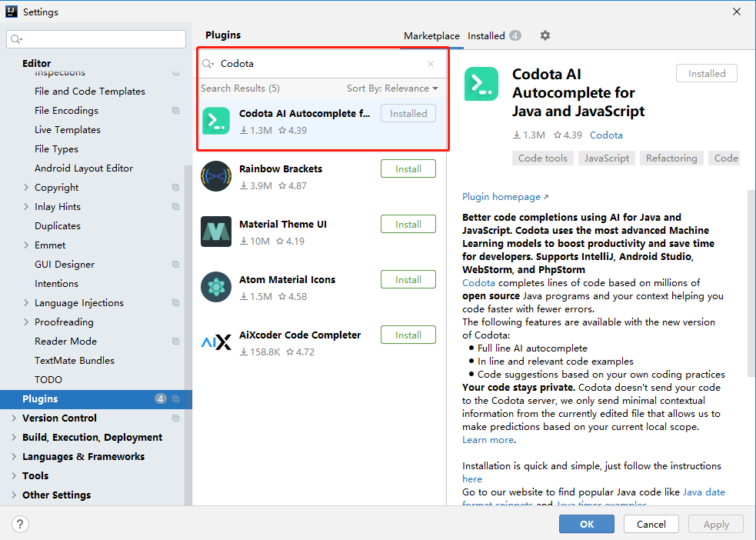Select File and Code Templates
Screen dimensions: 756x540
(x=90, y=91)
